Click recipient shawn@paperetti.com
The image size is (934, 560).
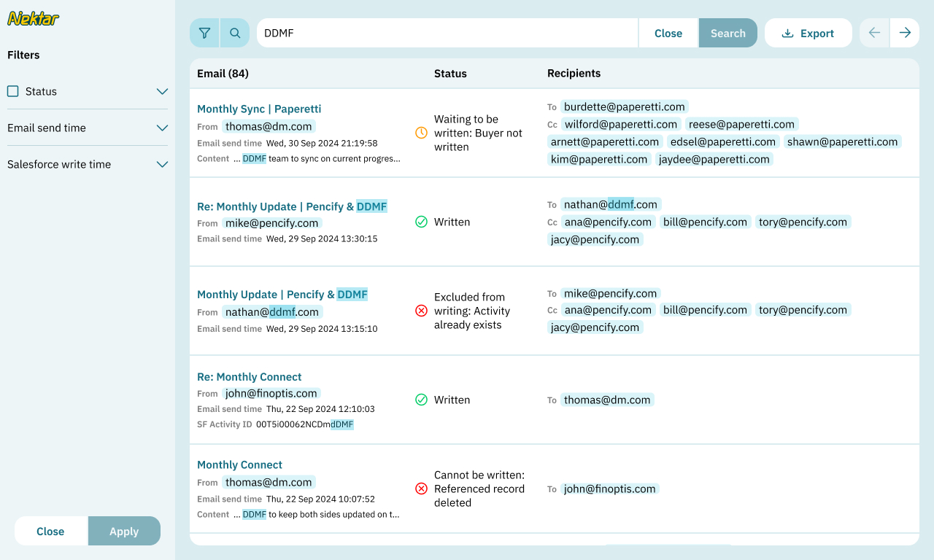(842, 141)
